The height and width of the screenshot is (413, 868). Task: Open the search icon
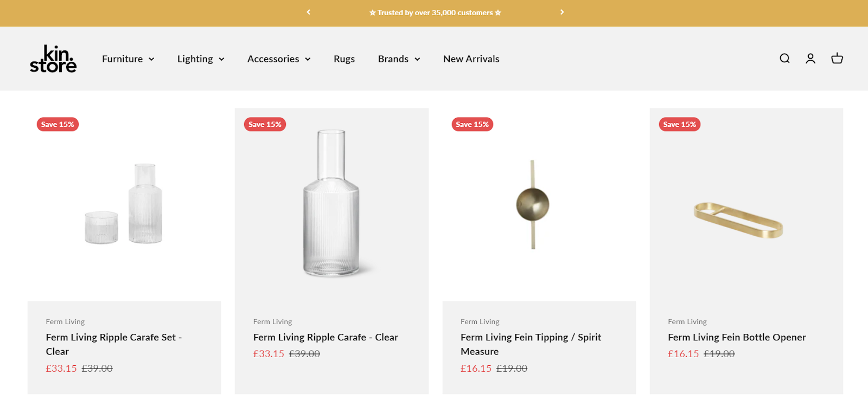784,58
